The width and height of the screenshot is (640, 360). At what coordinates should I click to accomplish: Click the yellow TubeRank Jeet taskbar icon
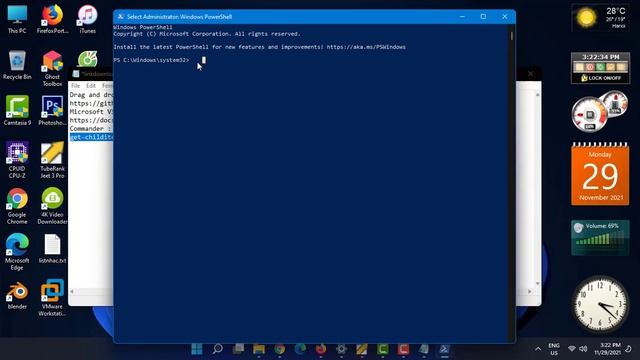click(362, 349)
